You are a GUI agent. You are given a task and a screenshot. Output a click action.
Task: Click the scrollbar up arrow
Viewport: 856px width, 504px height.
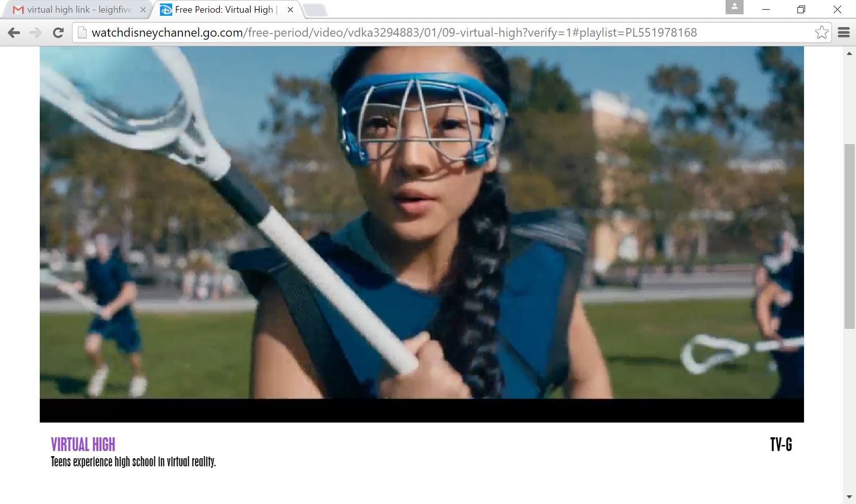click(x=849, y=53)
